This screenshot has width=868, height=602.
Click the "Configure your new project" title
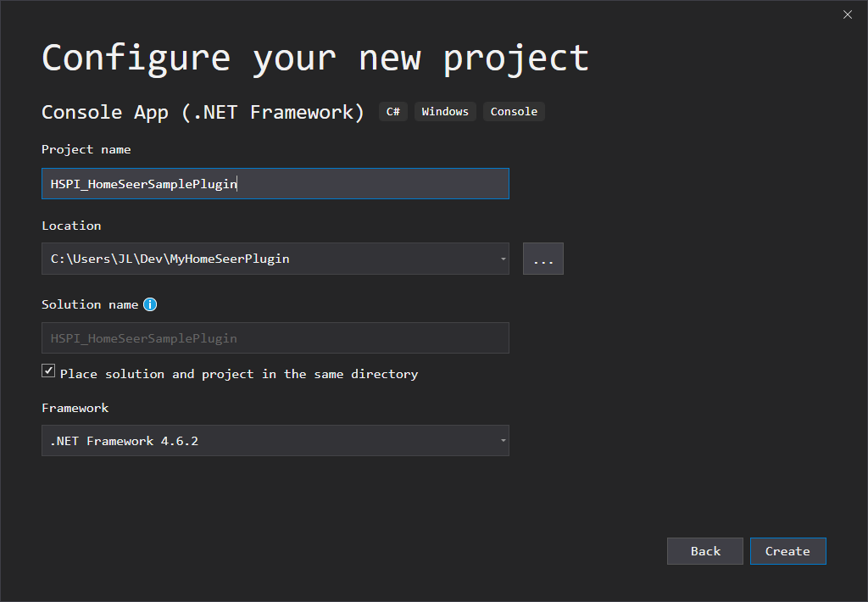314,58
